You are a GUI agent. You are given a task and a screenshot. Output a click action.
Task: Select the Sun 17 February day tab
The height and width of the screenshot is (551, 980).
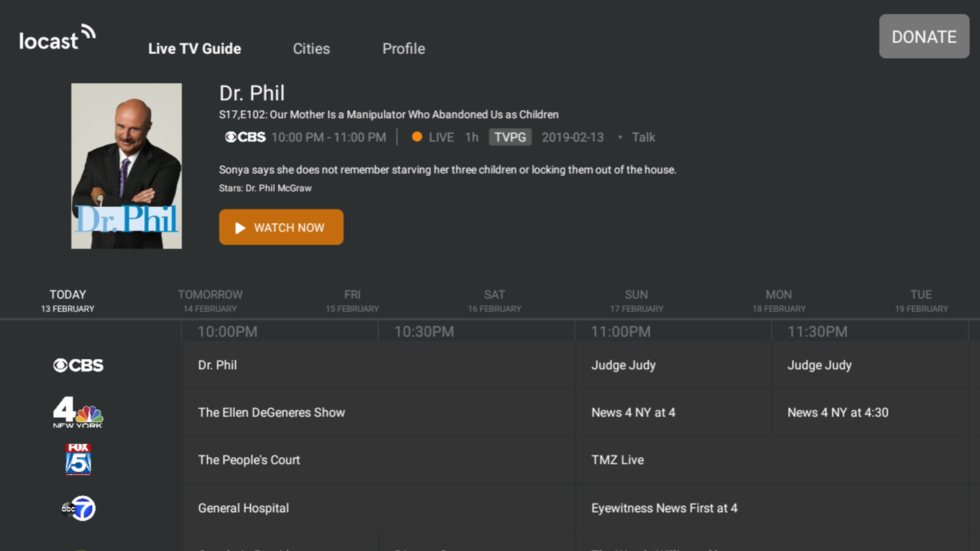[x=636, y=301]
